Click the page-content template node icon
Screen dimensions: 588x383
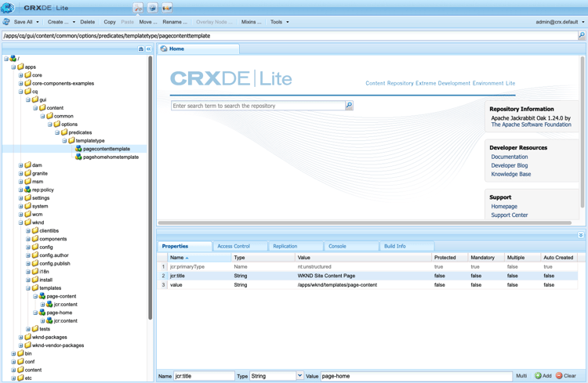[42, 296]
